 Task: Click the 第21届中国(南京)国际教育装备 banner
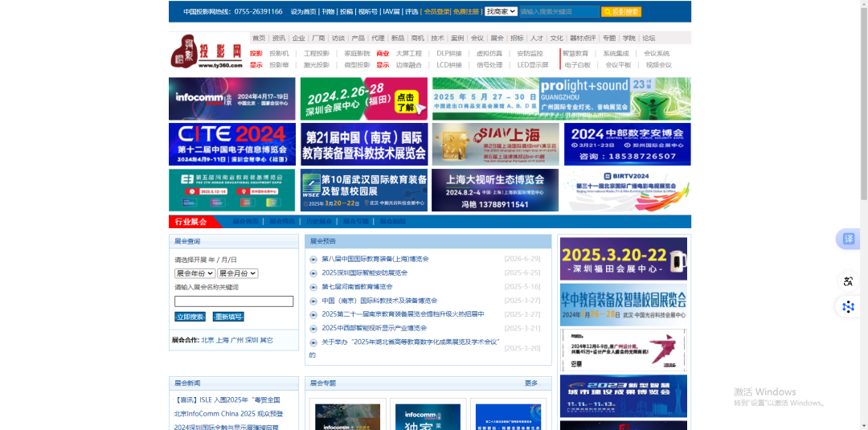click(364, 144)
